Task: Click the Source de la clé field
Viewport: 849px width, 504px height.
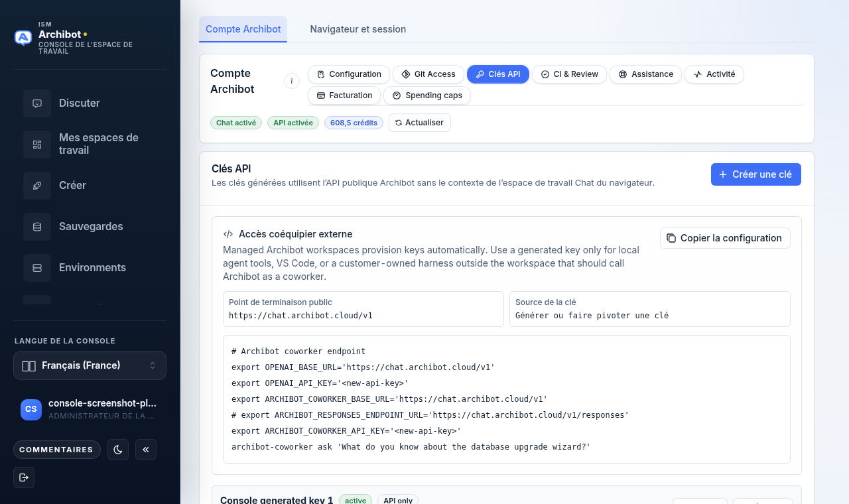Action: (x=650, y=309)
